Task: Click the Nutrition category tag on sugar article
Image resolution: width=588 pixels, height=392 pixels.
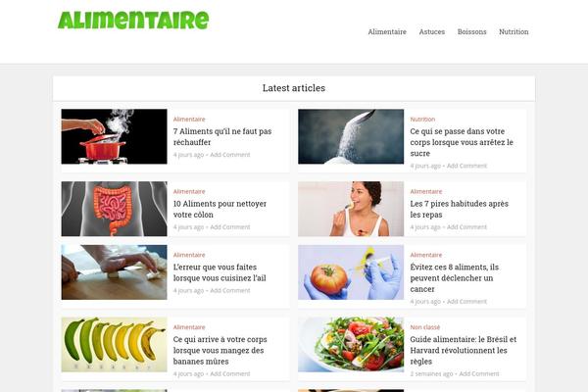Action: (422, 120)
